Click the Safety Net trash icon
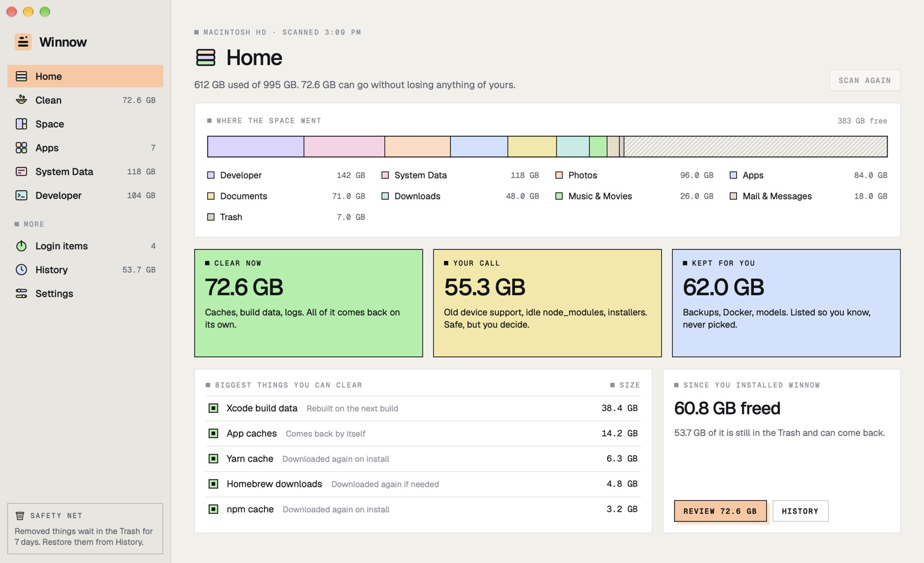This screenshot has height=563, width=924. coord(20,516)
